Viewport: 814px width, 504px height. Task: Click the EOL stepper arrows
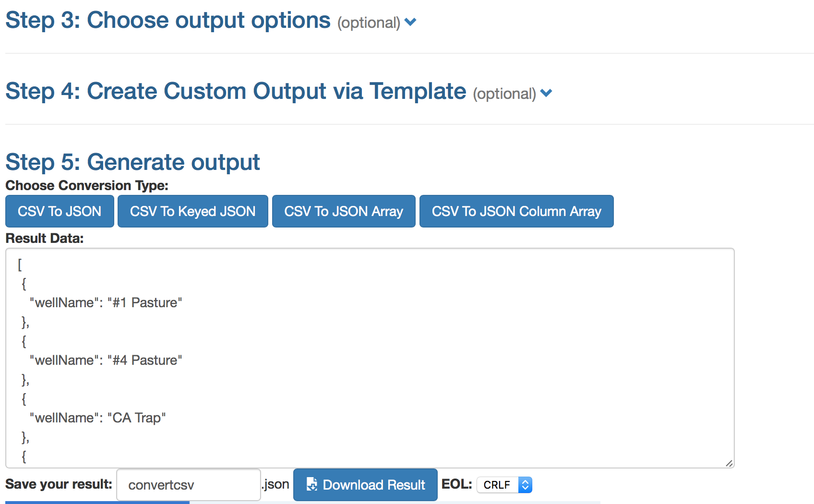pyautogui.click(x=525, y=485)
